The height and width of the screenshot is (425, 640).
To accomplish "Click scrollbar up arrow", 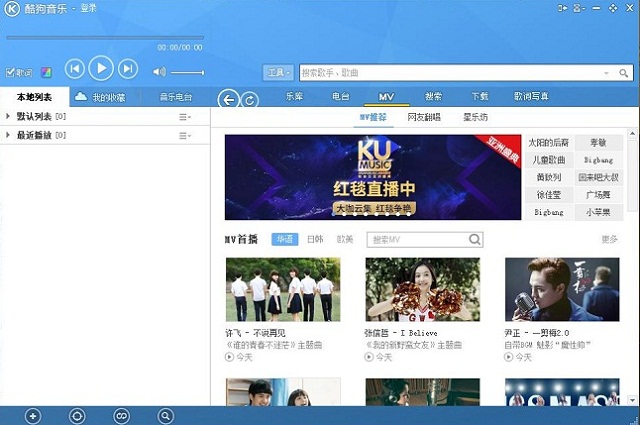I will (x=632, y=134).
